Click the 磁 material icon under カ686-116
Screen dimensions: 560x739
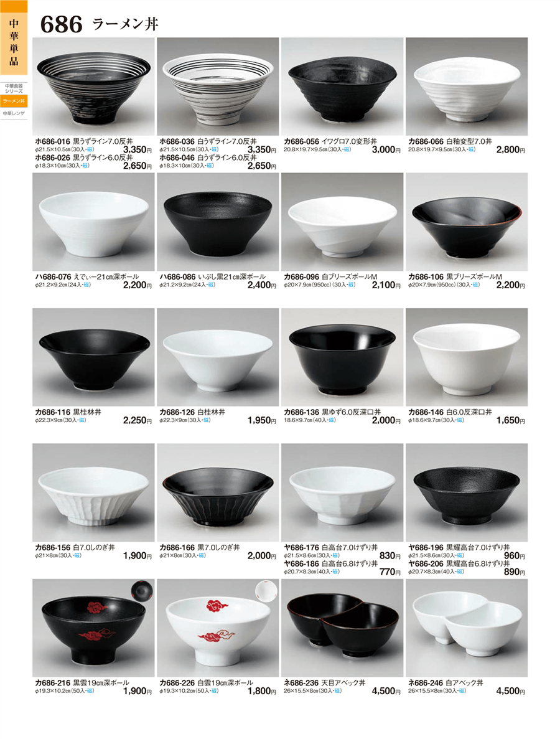tap(82, 420)
